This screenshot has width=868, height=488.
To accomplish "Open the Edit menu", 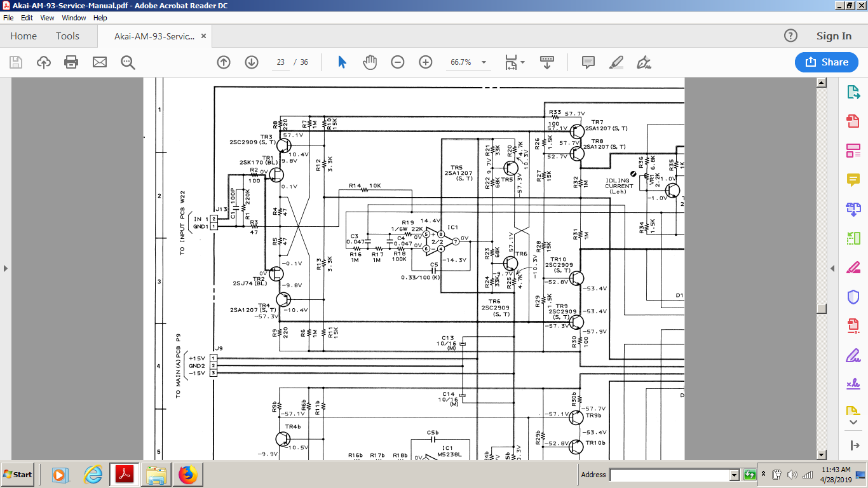I will click(27, 18).
